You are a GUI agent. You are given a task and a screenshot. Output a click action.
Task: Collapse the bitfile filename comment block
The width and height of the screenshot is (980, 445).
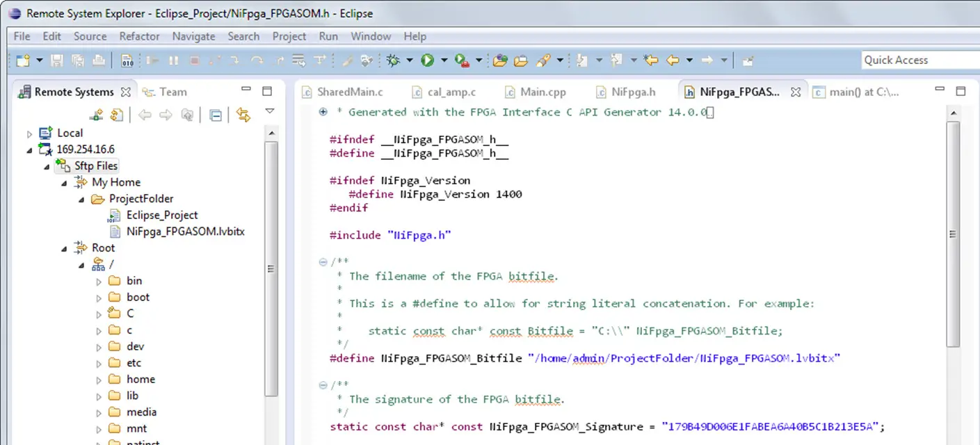click(x=323, y=262)
